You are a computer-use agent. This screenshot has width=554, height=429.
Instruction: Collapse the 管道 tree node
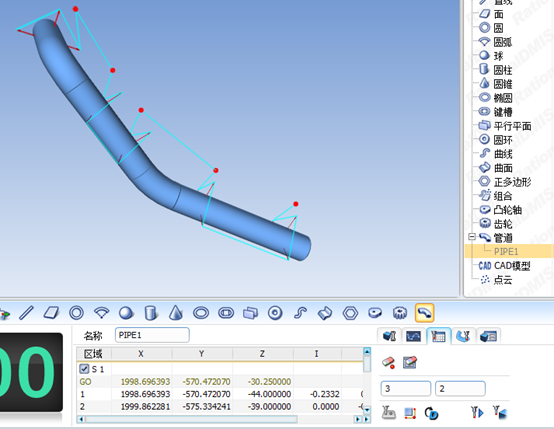(472, 237)
